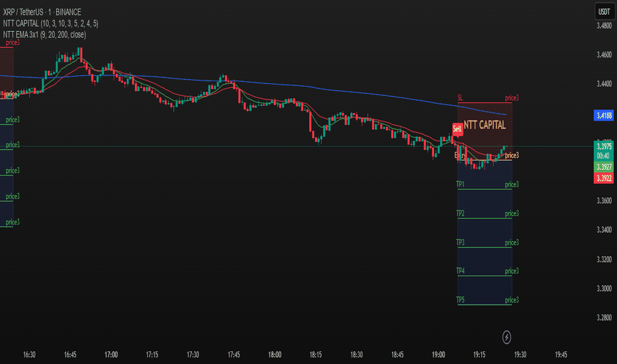Click the 18:00 time axis label
This screenshot has height=364, width=617.
[x=275, y=355]
